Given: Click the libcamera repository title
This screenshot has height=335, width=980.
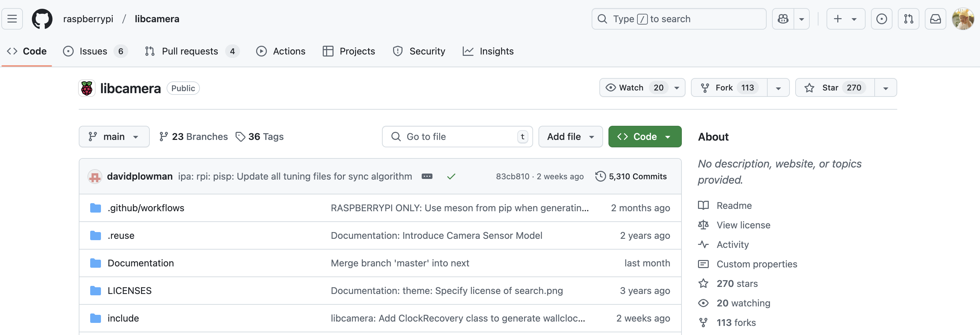Looking at the screenshot, I should (x=130, y=88).
